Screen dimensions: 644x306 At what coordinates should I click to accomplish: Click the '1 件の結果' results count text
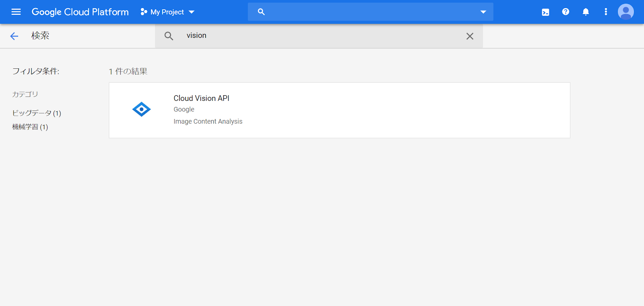(x=128, y=71)
